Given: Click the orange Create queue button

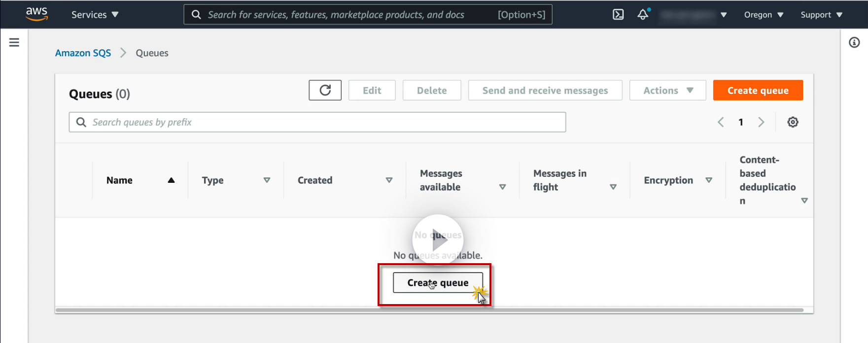Looking at the screenshot, I should 758,90.
